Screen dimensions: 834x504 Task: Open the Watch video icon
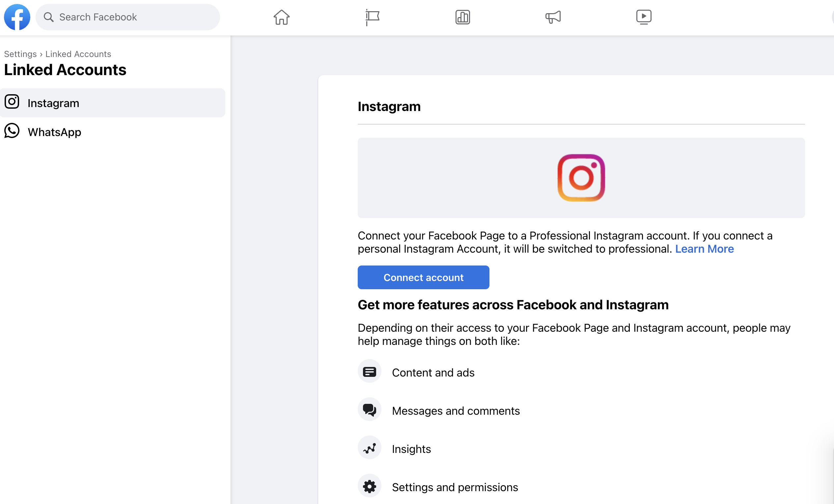point(643,17)
